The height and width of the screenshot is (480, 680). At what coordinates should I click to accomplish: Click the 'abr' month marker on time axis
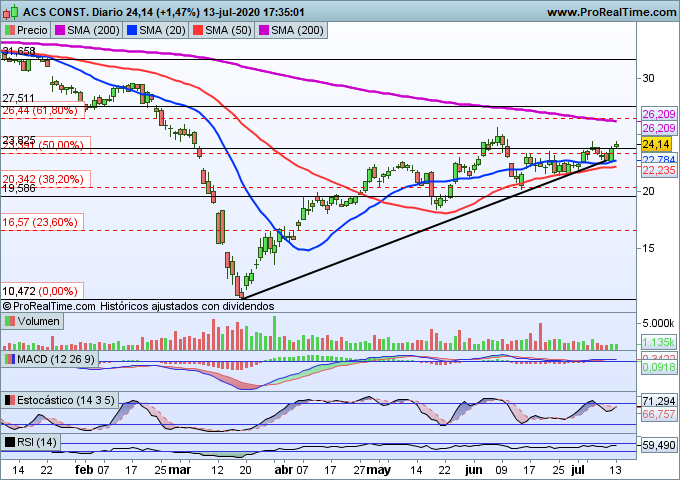286,468
